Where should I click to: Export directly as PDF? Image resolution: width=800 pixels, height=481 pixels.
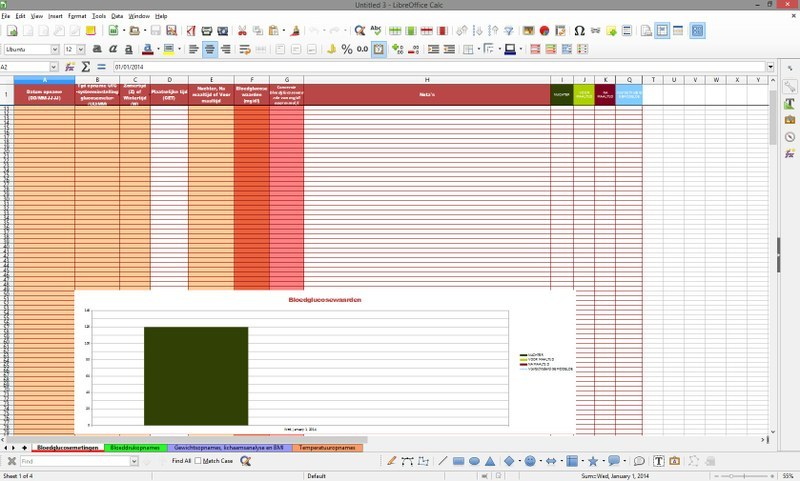click(x=191, y=31)
